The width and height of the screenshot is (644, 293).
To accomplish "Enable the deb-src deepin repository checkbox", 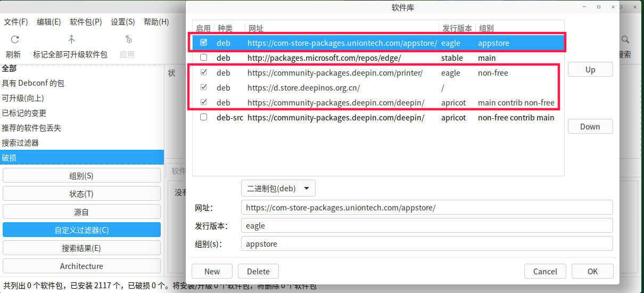I will coord(203,117).
